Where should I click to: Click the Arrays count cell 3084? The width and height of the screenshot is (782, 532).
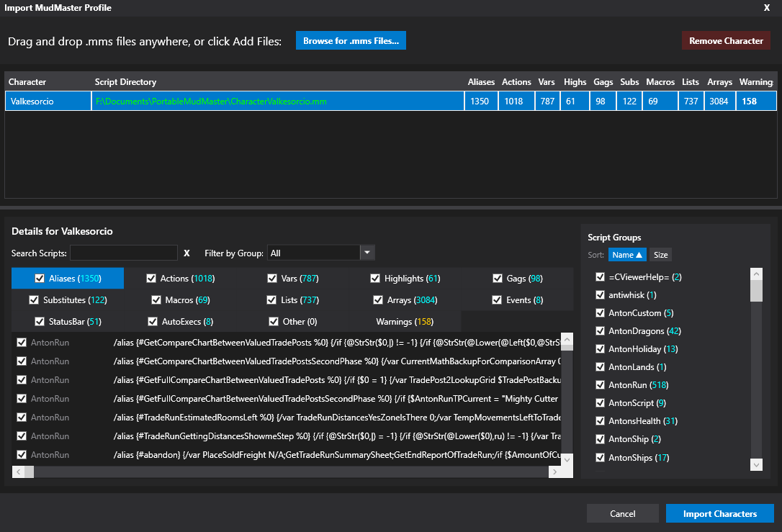(719, 102)
